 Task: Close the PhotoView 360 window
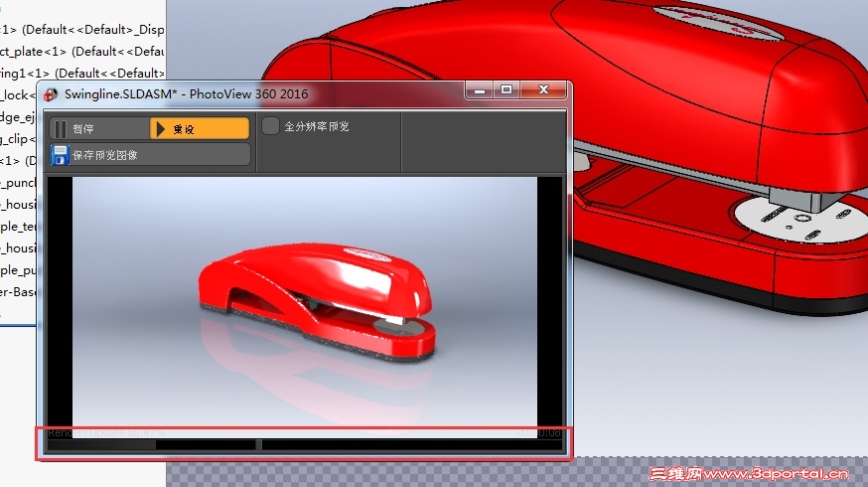543,90
